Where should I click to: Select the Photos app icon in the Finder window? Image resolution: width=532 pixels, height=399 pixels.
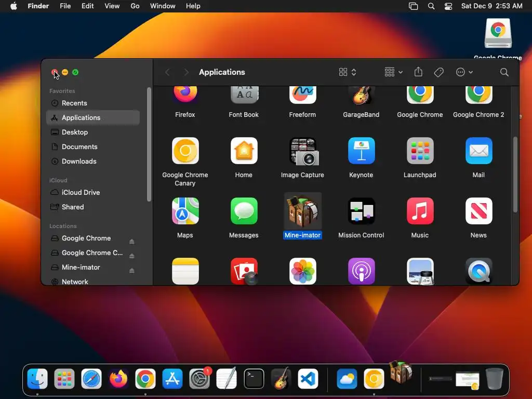tap(302, 271)
